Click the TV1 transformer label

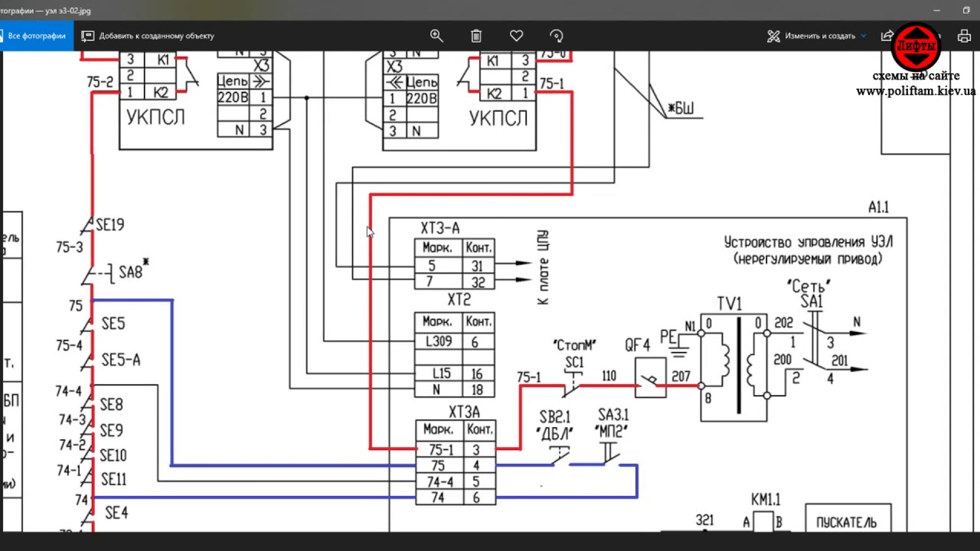729,304
